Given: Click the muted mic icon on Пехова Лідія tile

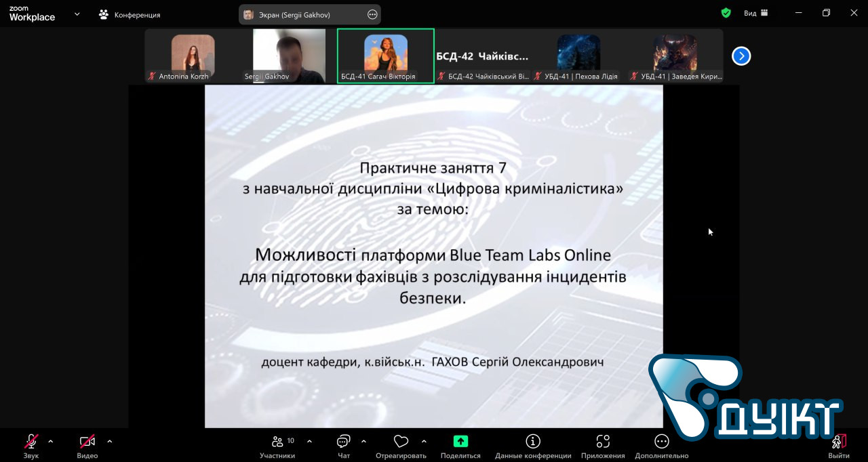Looking at the screenshot, I should [x=538, y=77].
